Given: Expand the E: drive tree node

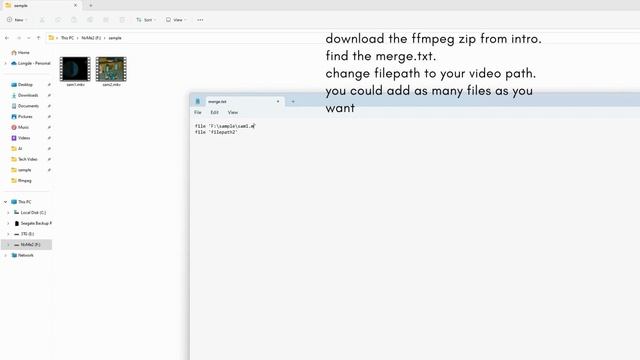Looking at the screenshot, I should 8,233.
